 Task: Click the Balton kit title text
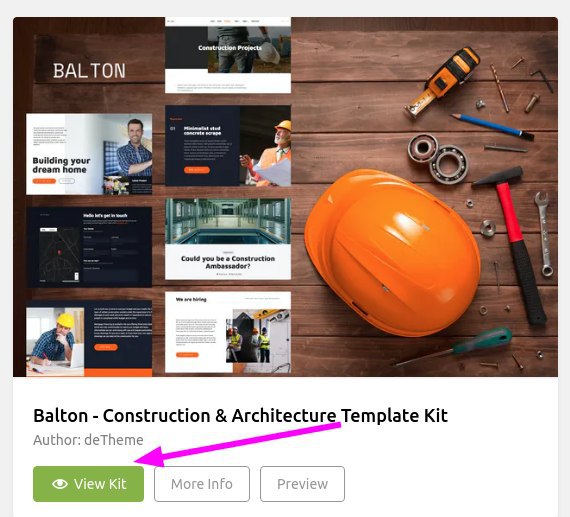click(x=240, y=415)
